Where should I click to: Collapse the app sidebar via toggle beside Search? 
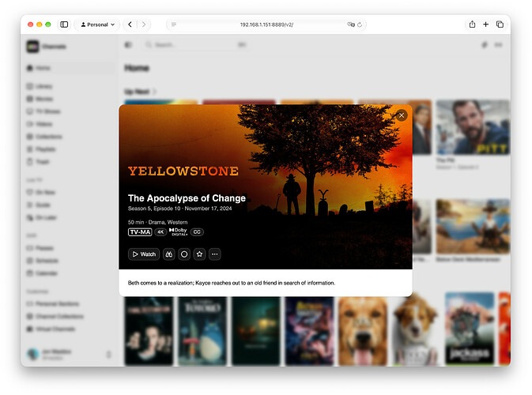tap(128, 45)
